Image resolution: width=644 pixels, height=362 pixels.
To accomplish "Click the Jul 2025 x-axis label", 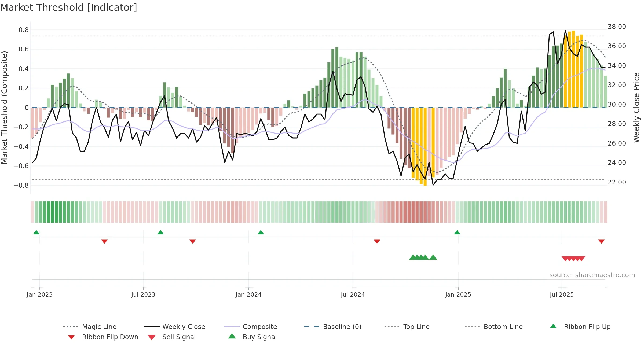I will point(562,294).
